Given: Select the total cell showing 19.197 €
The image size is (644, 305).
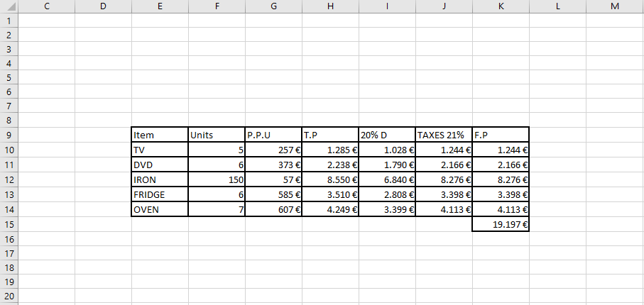Looking at the screenshot, I should click(x=501, y=224).
